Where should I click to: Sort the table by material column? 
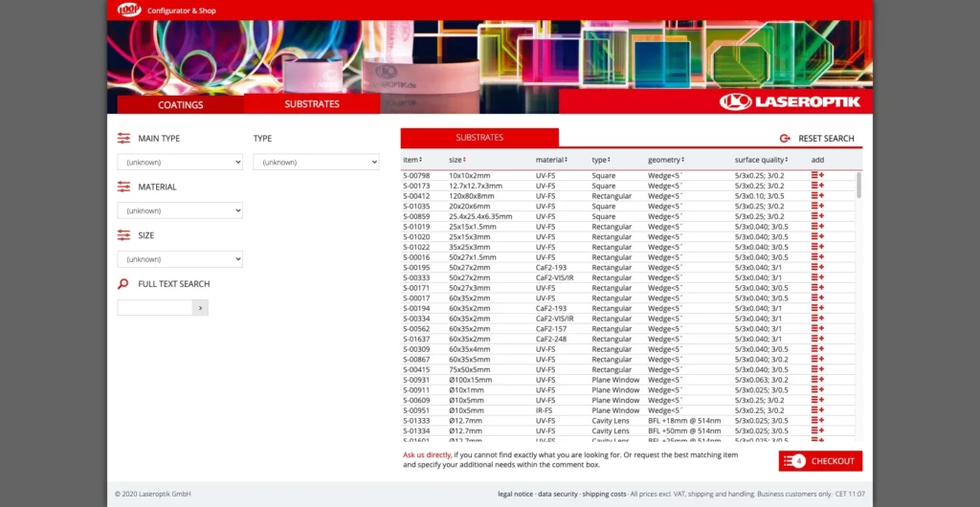[551, 160]
